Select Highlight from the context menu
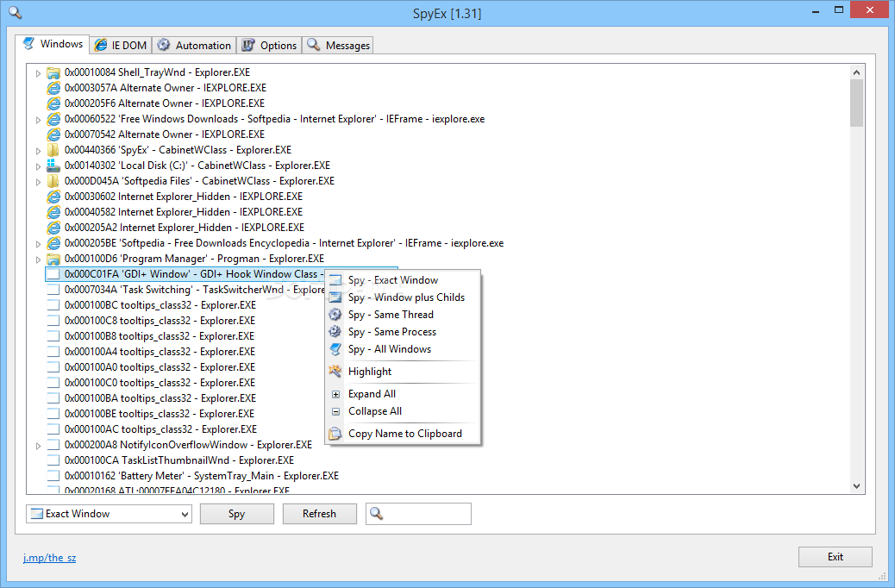 [403, 371]
